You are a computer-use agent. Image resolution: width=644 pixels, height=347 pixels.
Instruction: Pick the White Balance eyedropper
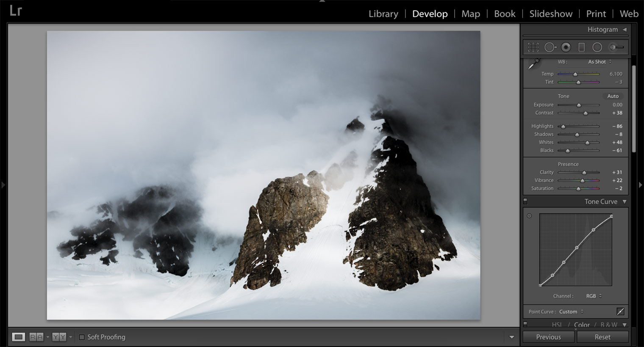click(x=533, y=64)
